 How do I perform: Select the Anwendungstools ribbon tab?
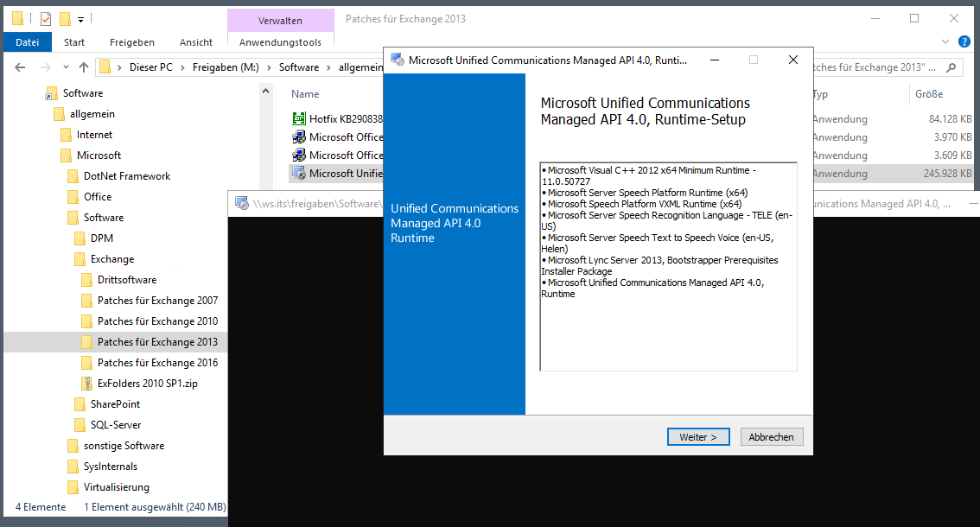[x=280, y=41]
